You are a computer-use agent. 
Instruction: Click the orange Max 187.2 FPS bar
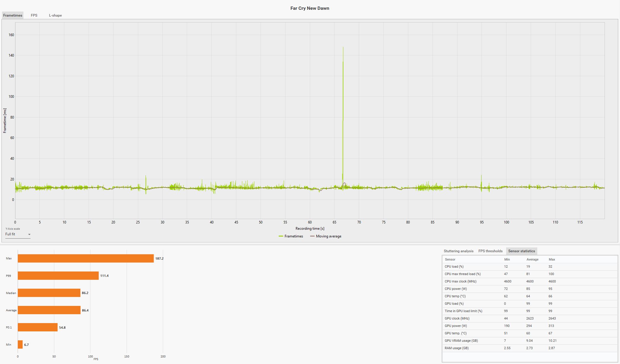(x=86, y=258)
